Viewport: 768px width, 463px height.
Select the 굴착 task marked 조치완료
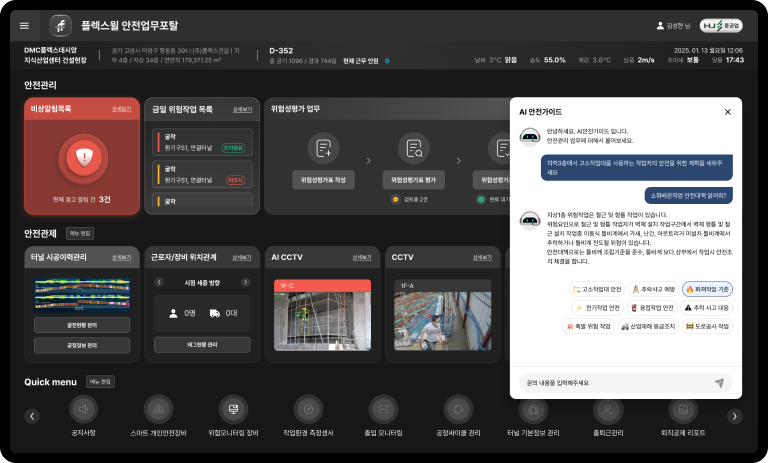tap(202, 142)
